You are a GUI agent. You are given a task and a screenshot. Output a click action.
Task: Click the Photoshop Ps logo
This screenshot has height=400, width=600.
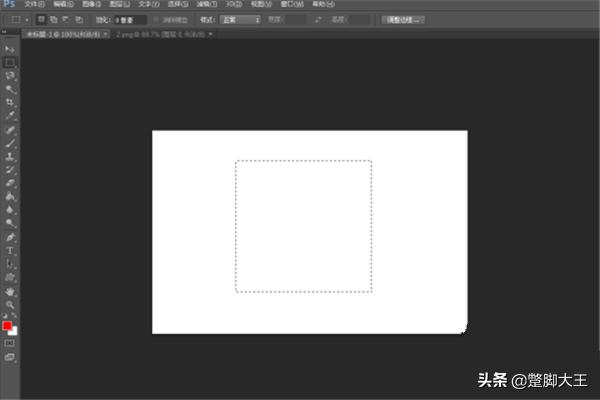[8, 4]
